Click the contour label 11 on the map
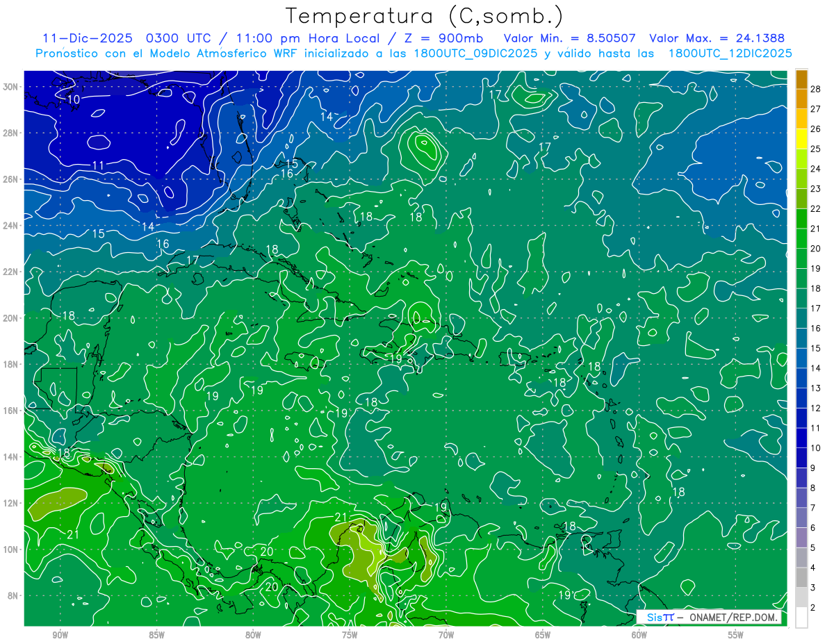The width and height of the screenshot is (834, 644). click(x=98, y=165)
